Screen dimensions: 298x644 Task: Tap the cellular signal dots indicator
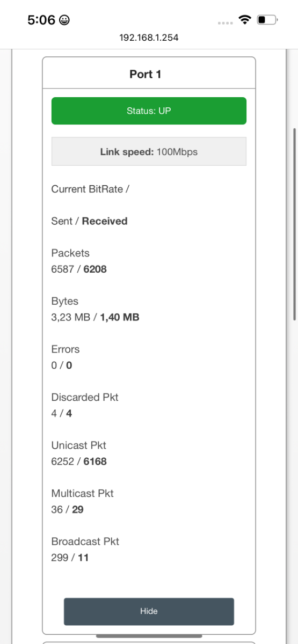pos(226,23)
